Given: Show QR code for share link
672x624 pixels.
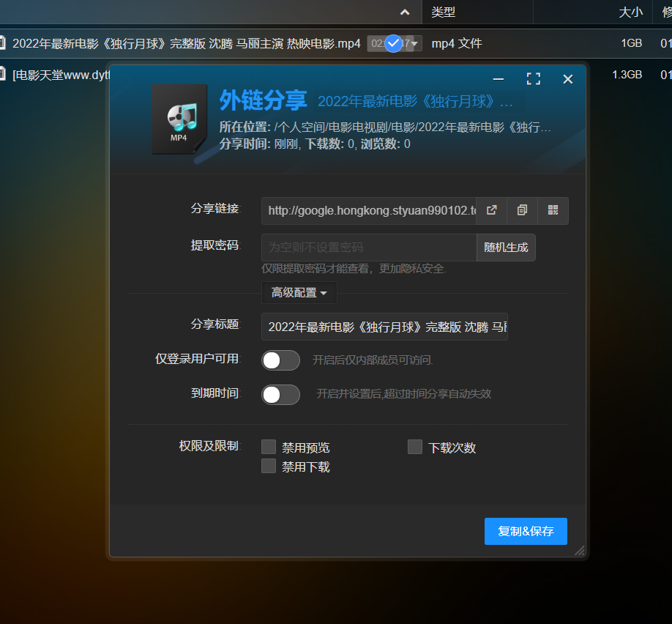Looking at the screenshot, I should pos(553,210).
